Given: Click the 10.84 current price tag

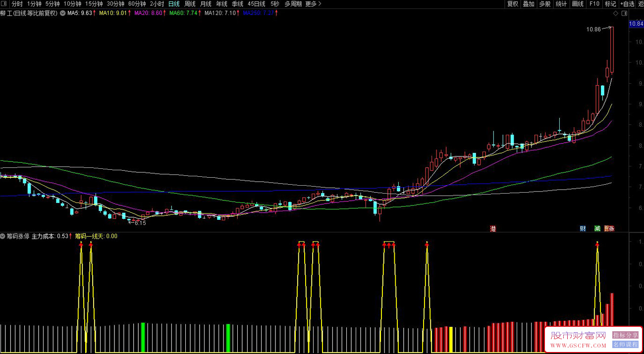Looking at the screenshot, I should tap(636, 24).
